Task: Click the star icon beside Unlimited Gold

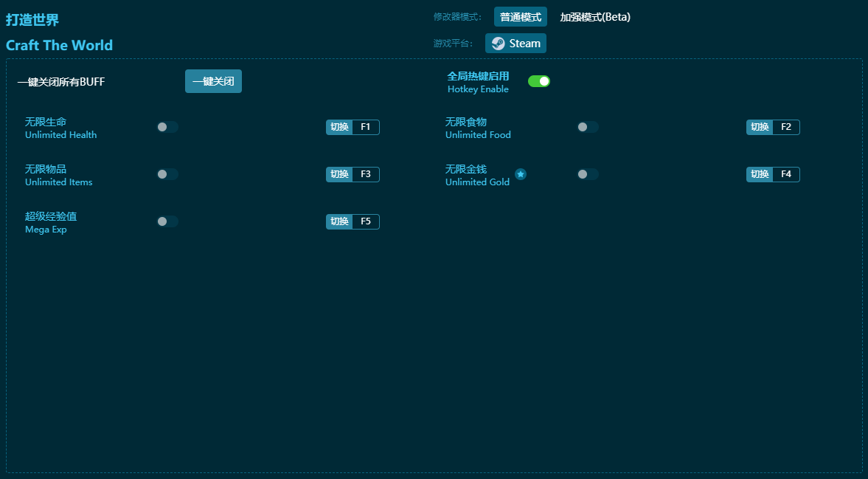Action: pos(521,174)
